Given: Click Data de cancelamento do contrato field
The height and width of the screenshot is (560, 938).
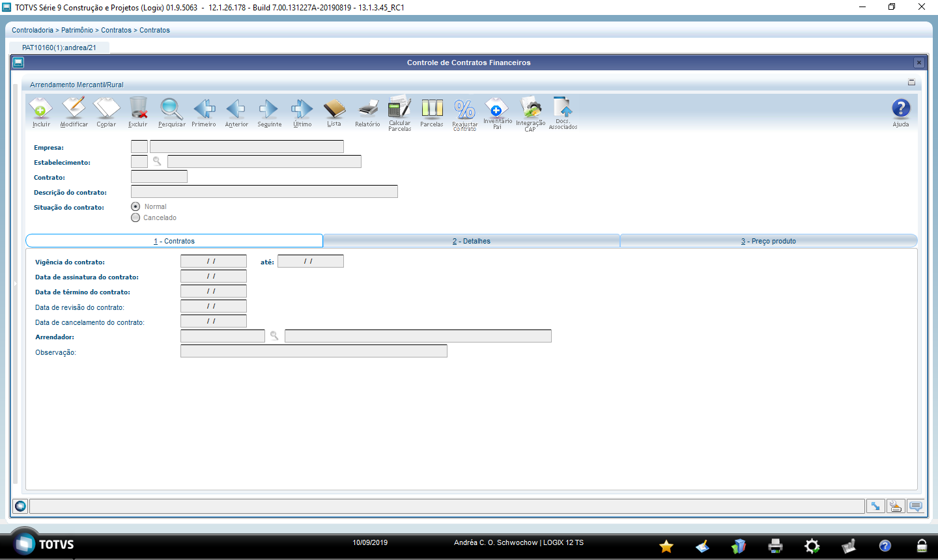Looking at the screenshot, I should (x=214, y=321).
